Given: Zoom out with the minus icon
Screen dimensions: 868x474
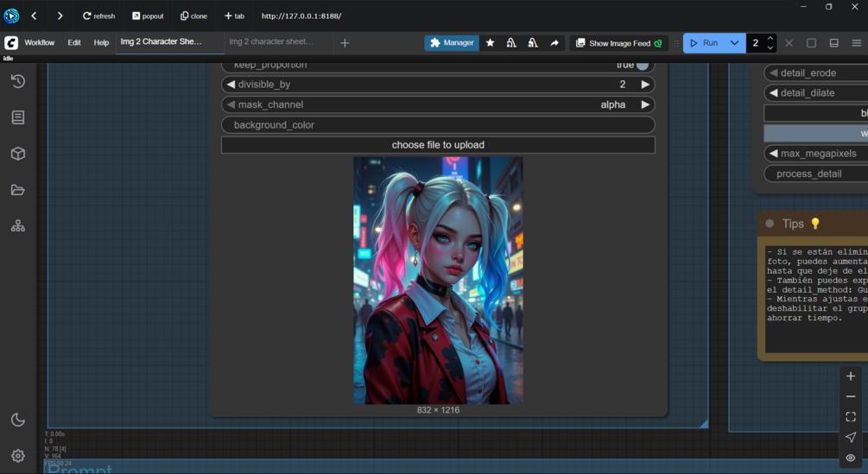Looking at the screenshot, I should (851, 396).
